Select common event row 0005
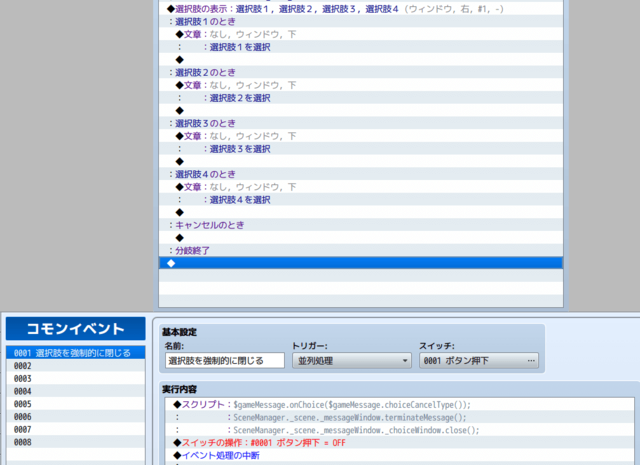The image size is (640, 465). [x=76, y=404]
